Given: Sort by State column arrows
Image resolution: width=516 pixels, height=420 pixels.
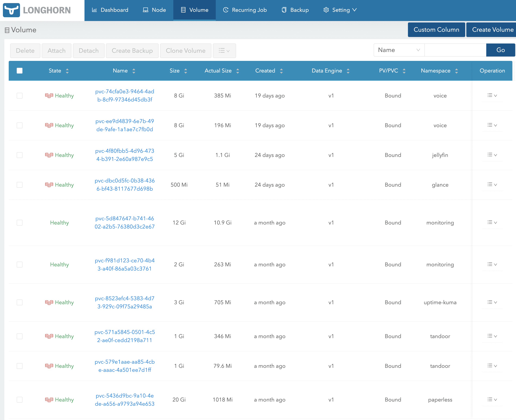Looking at the screenshot, I should click(67, 71).
